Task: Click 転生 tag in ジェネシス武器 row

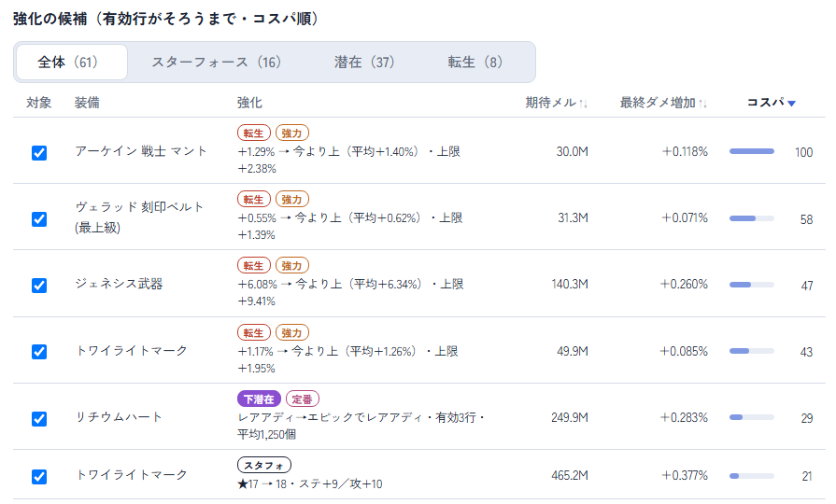Action: (x=254, y=266)
